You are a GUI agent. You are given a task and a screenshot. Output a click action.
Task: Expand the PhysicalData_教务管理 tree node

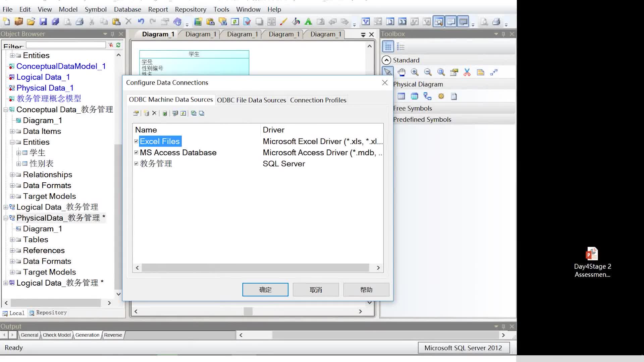[5, 218]
